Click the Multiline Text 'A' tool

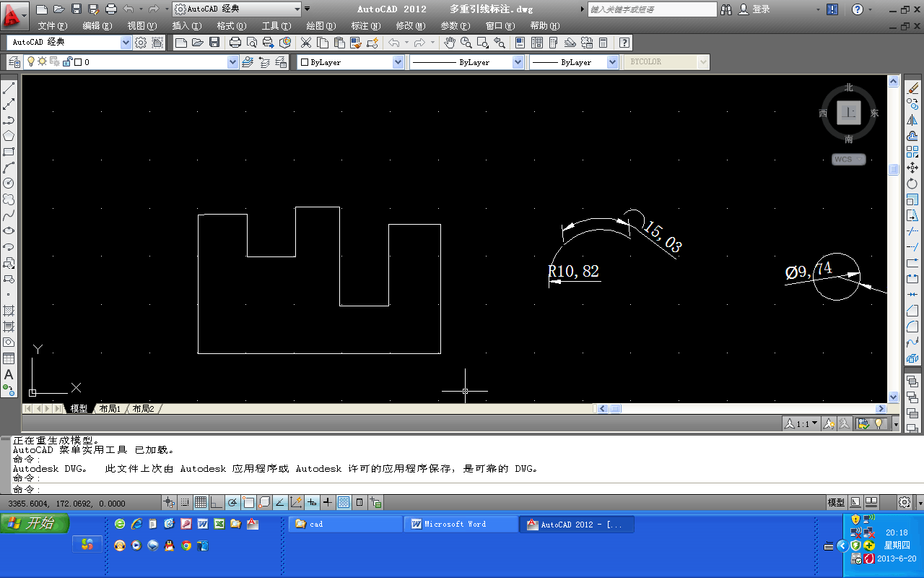coord(9,375)
